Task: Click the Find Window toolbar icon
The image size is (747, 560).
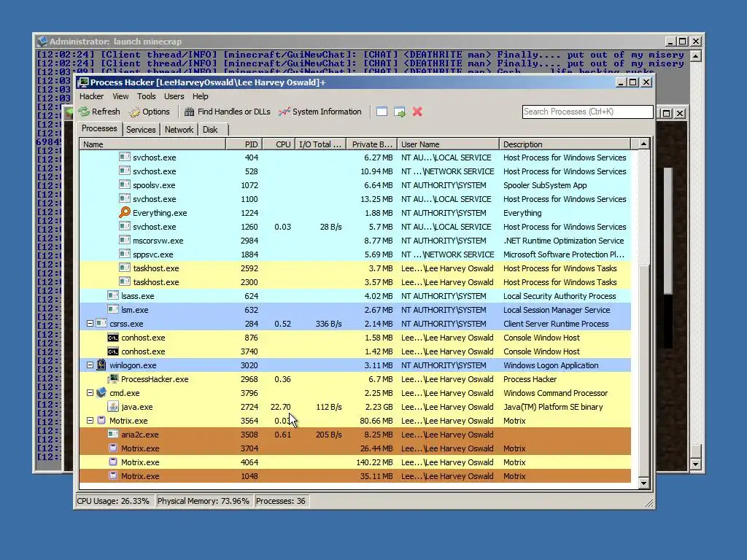Action: click(382, 112)
